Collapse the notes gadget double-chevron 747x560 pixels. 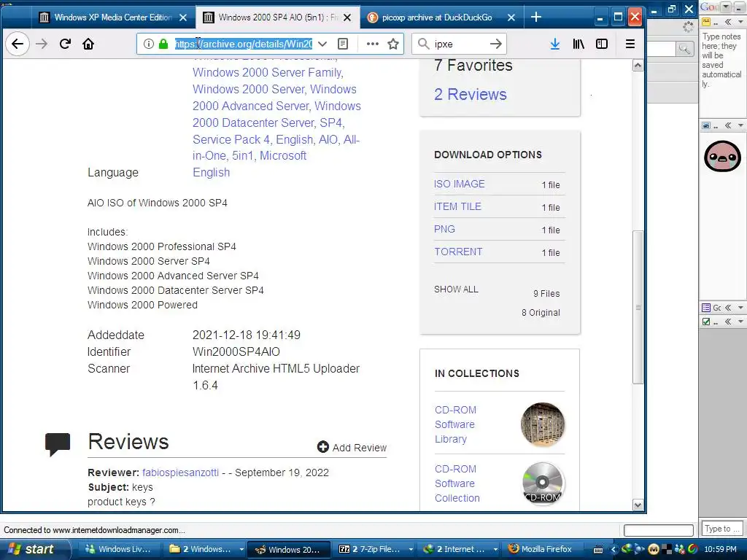tap(728, 22)
